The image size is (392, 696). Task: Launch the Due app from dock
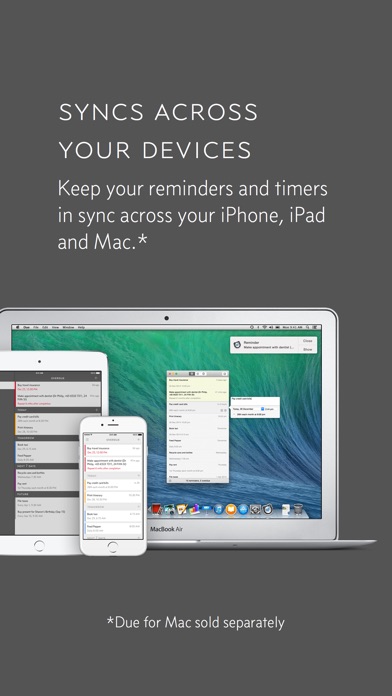click(x=267, y=509)
